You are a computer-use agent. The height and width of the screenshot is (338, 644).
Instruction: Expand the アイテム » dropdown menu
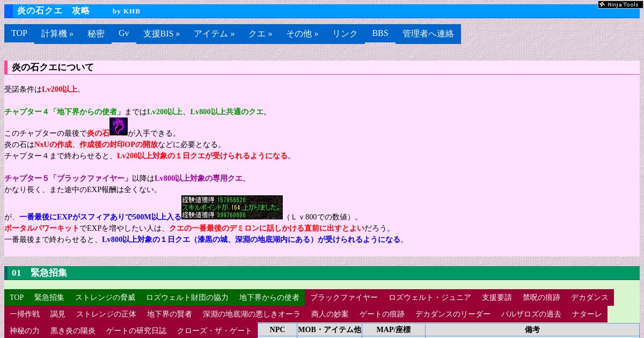214,33
